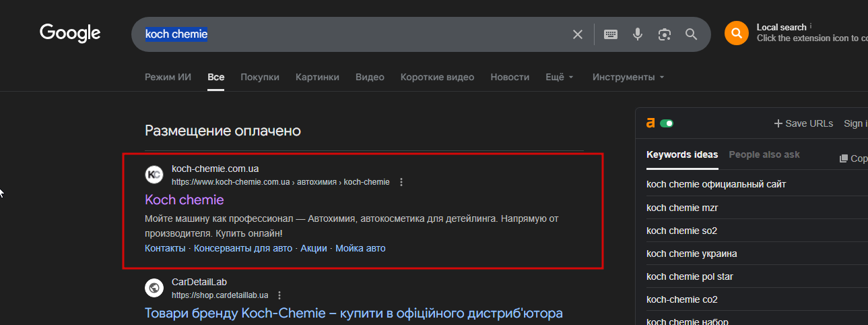Image resolution: width=868 pixels, height=325 pixels.
Task: Open search by image camera icon
Action: pyautogui.click(x=665, y=34)
